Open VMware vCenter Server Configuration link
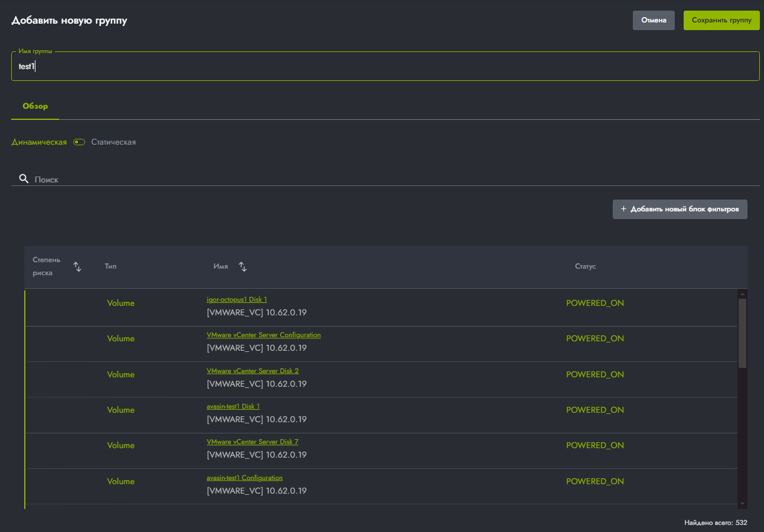 (x=264, y=335)
